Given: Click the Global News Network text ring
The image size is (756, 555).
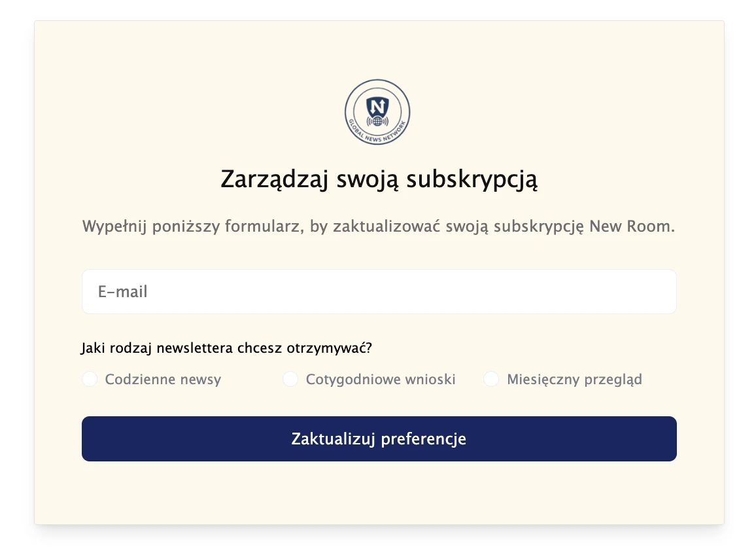Looking at the screenshot, I should [378, 138].
